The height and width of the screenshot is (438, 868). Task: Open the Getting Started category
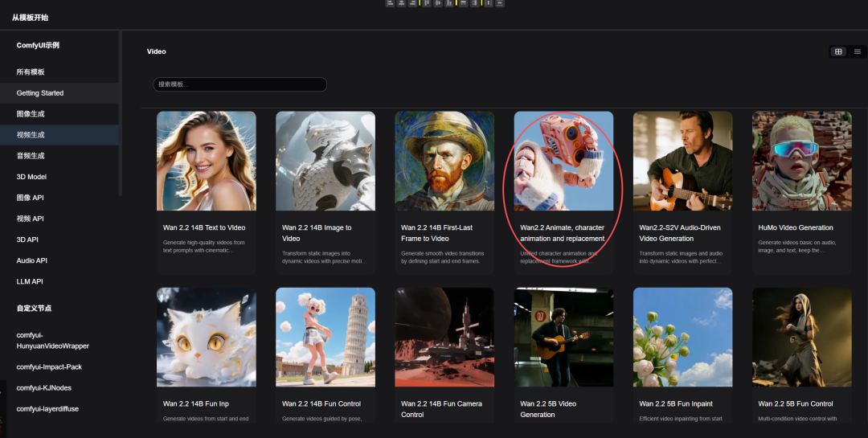[x=59, y=93]
